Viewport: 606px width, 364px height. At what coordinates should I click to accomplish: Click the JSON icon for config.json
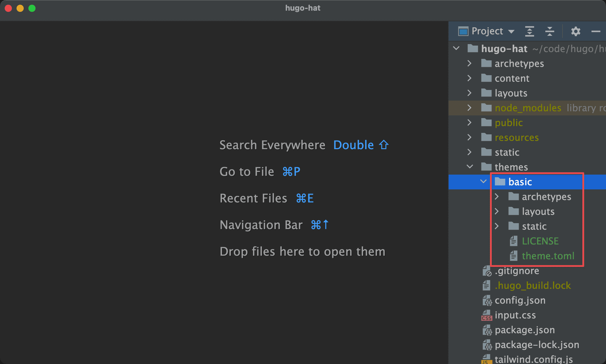coord(487,300)
